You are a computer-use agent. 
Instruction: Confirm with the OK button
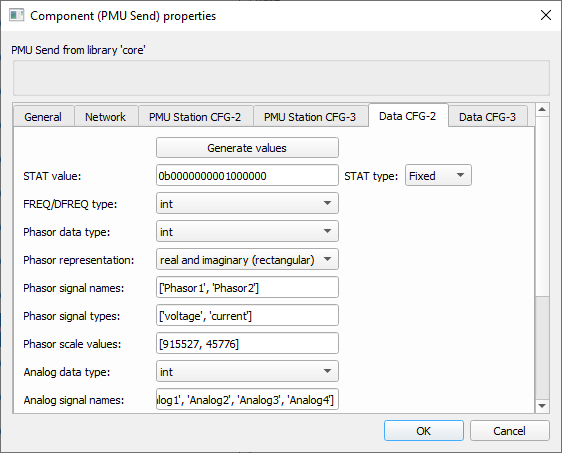point(424,431)
